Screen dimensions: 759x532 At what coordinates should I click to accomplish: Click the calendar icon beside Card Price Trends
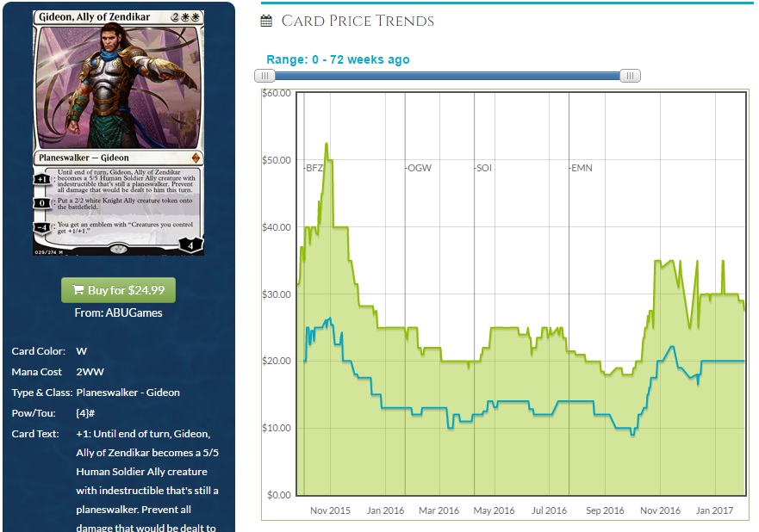pyautogui.click(x=266, y=21)
